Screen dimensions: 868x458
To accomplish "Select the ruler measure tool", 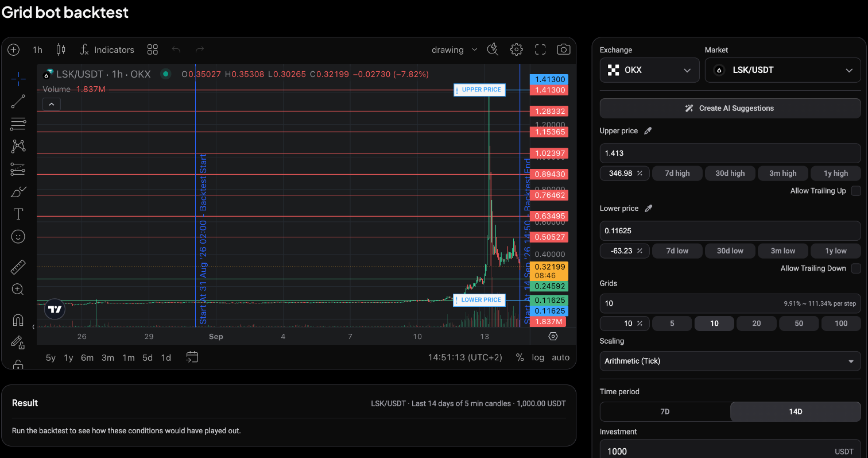I will [x=18, y=267].
